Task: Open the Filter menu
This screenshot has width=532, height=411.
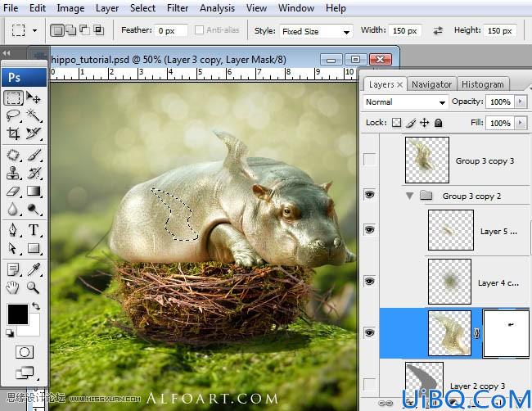Action: [178, 8]
